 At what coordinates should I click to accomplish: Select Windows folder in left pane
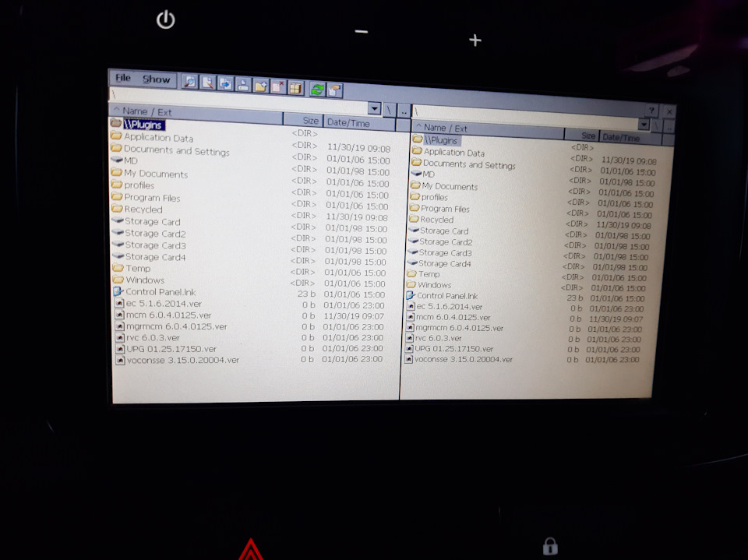coord(139,280)
